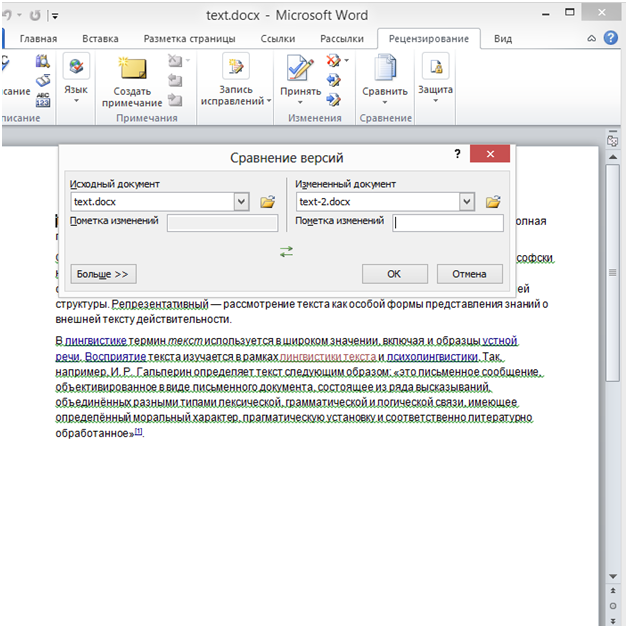Open Word Help blue question icon
This screenshot has height=628, width=628.
point(611,38)
